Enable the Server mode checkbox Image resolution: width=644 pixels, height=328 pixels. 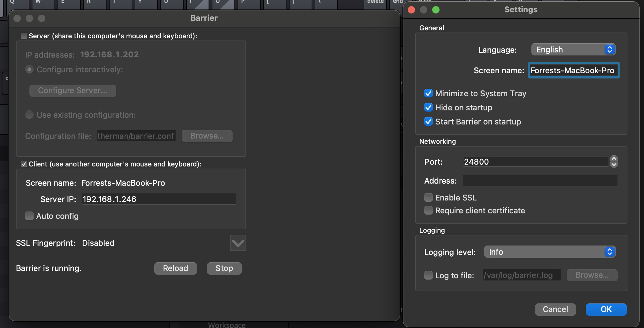24,36
